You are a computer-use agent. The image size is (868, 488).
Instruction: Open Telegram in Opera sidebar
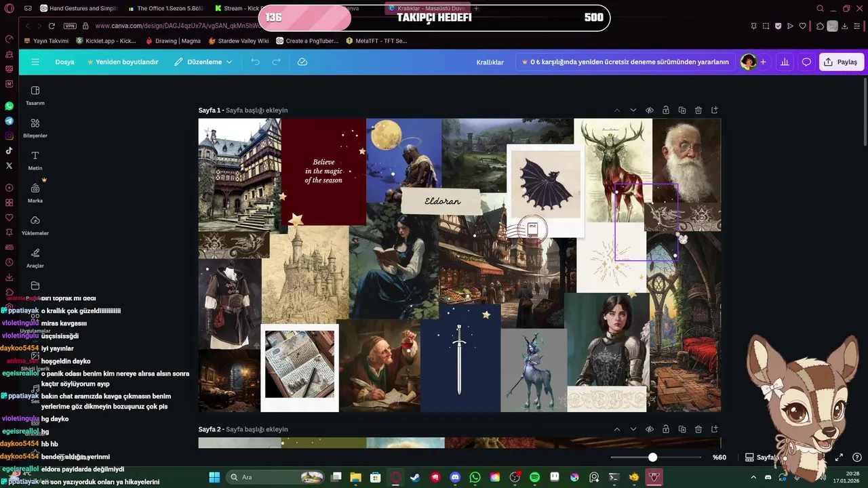pos(9,121)
